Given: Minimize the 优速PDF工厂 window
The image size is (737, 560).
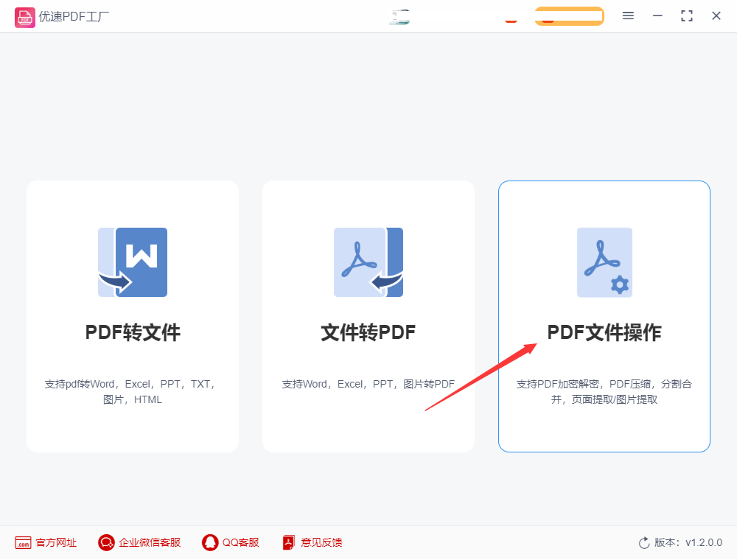Looking at the screenshot, I should point(657,16).
